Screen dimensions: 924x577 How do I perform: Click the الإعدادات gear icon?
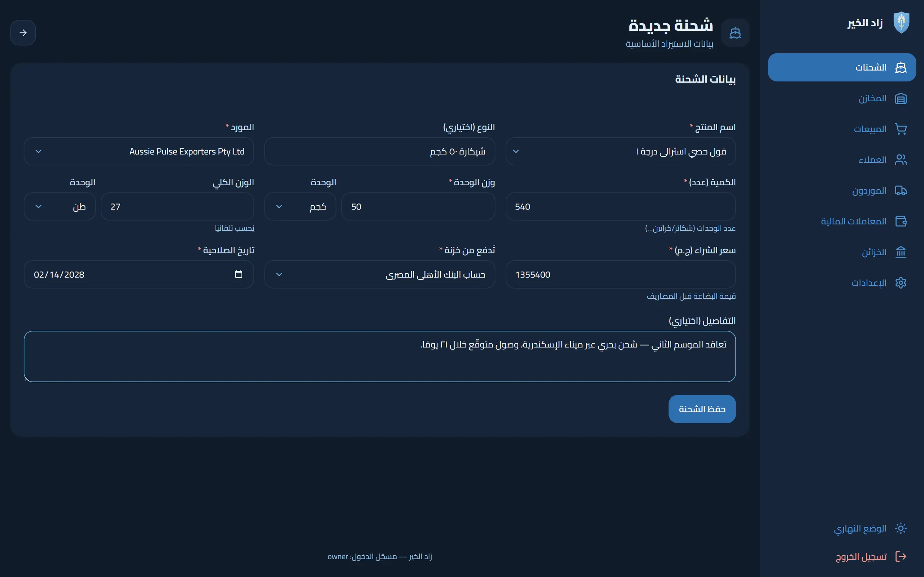901,283
